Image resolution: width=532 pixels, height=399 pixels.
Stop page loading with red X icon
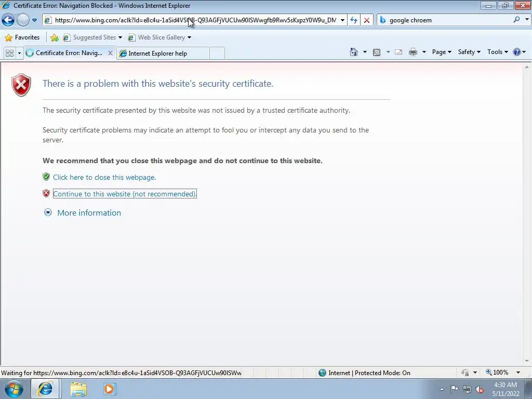(367, 20)
